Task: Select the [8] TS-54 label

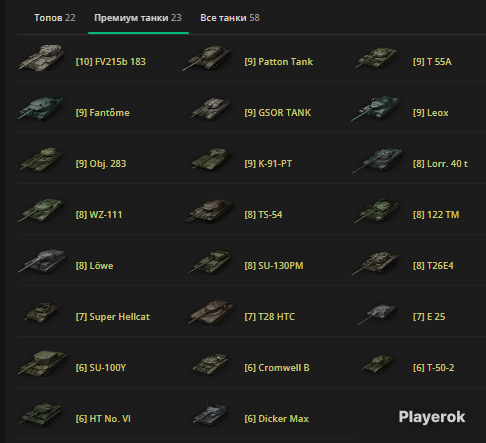Action: point(263,215)
